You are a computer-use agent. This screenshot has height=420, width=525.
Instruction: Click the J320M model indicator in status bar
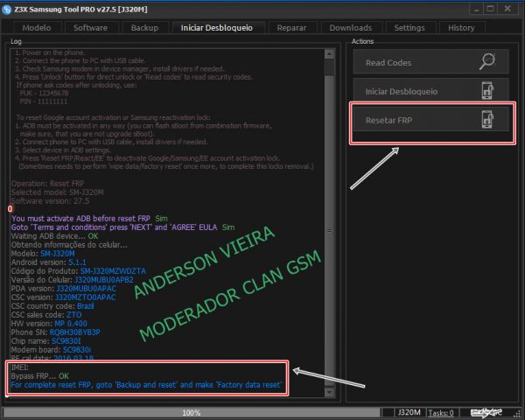coord(408,411)
